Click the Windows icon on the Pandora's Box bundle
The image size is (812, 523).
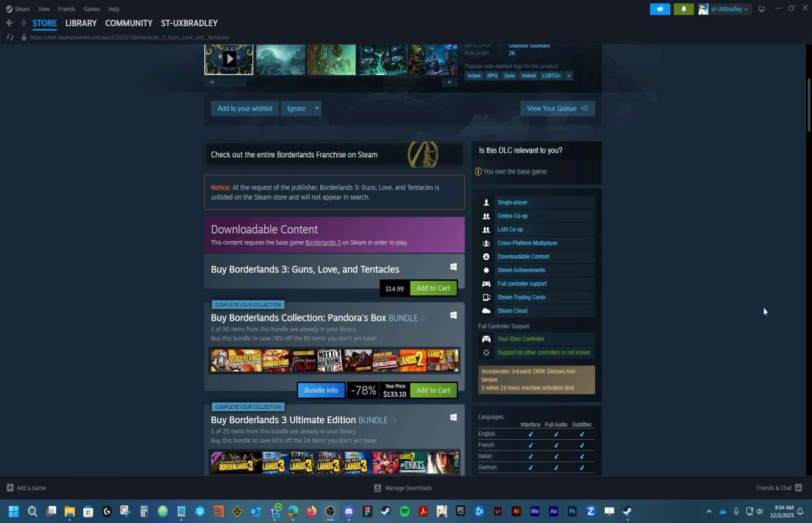(453, 315)
